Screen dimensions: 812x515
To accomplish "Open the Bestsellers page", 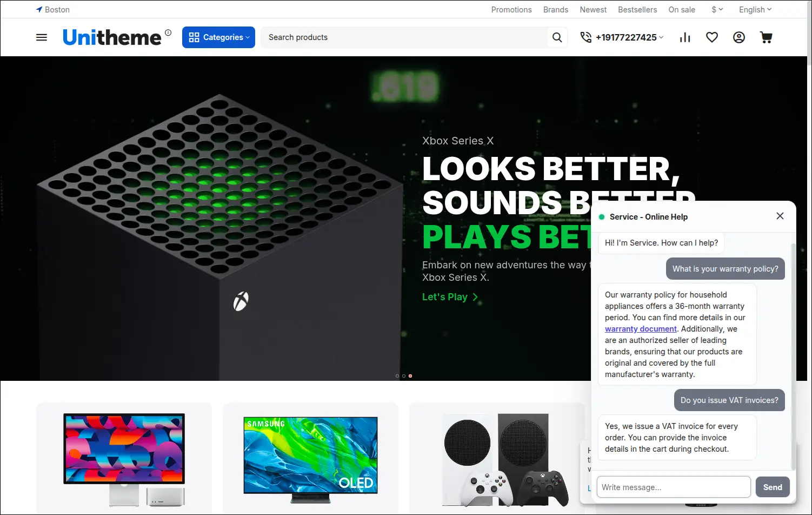I will pos(637,10).
